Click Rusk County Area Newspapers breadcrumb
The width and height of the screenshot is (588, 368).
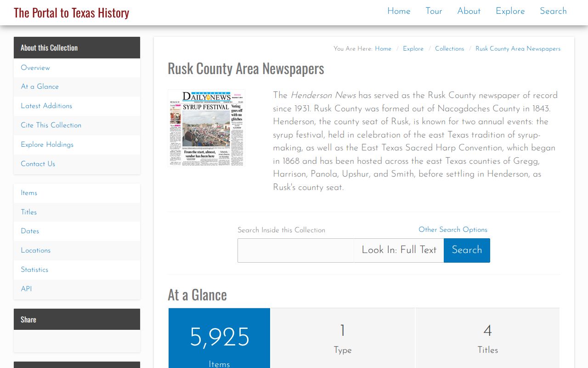coord(518,49)
